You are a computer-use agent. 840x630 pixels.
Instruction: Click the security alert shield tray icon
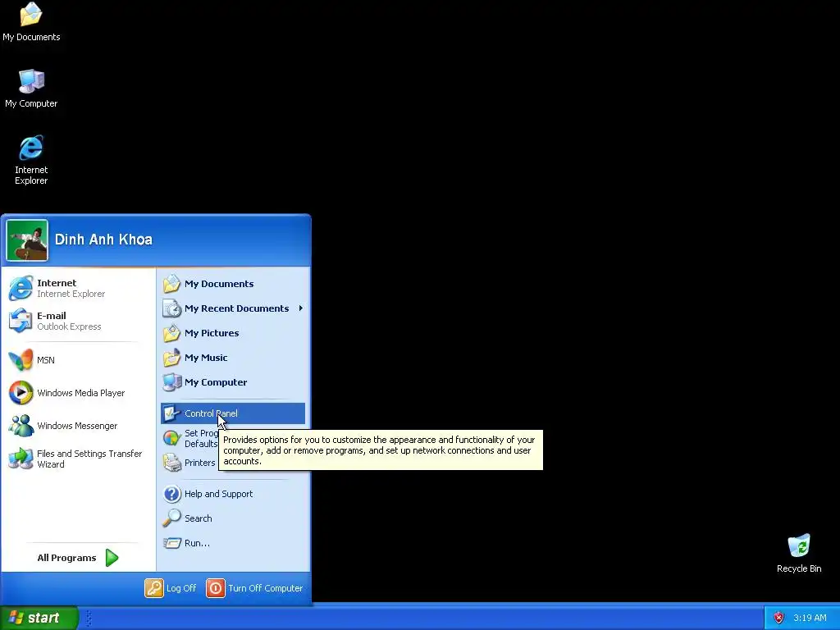pos(779,618)
